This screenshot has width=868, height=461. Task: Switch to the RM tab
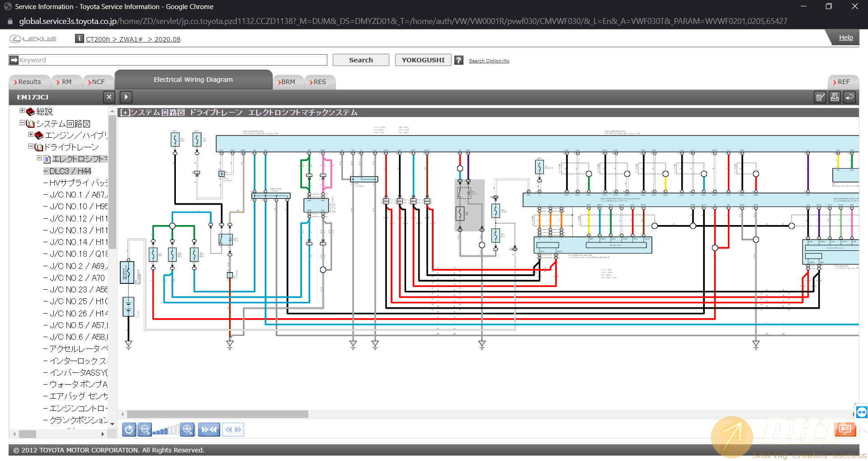(66, 82)
